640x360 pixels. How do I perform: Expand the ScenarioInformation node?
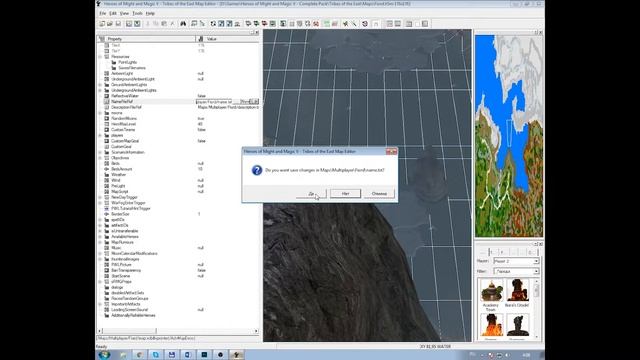[100, 152]
